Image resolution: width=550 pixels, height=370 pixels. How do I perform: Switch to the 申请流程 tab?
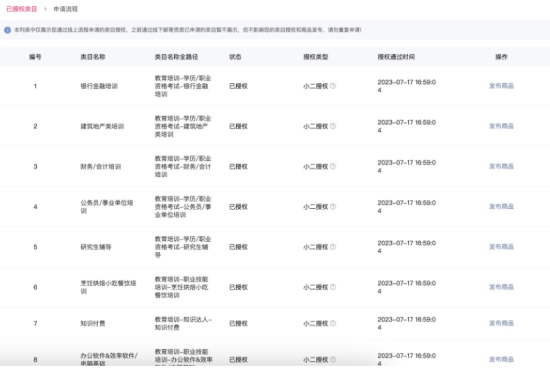pos(66,9)
